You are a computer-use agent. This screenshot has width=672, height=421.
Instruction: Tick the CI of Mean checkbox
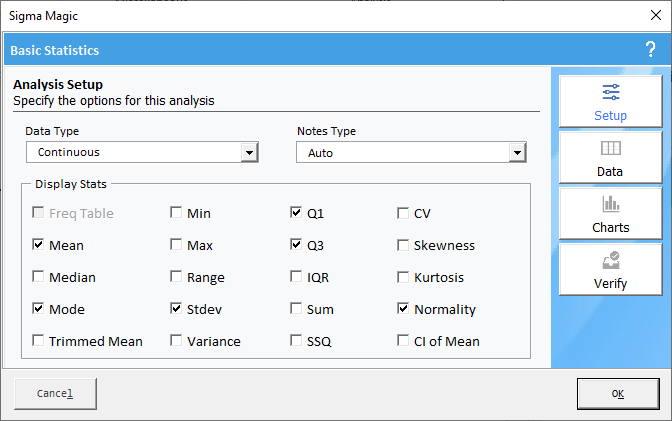click(403, 341)
